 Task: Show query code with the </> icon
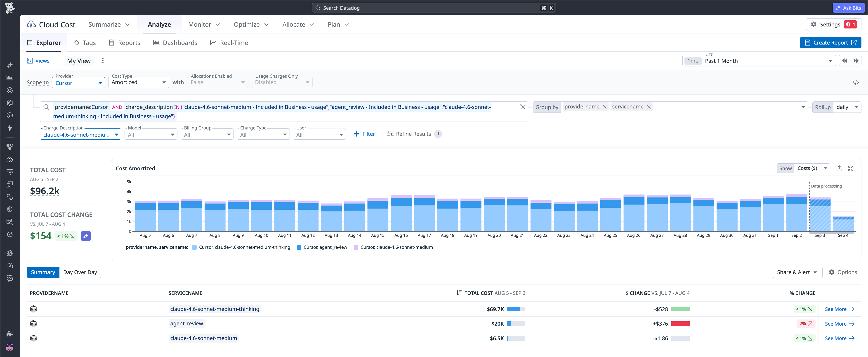click(856, 82)
